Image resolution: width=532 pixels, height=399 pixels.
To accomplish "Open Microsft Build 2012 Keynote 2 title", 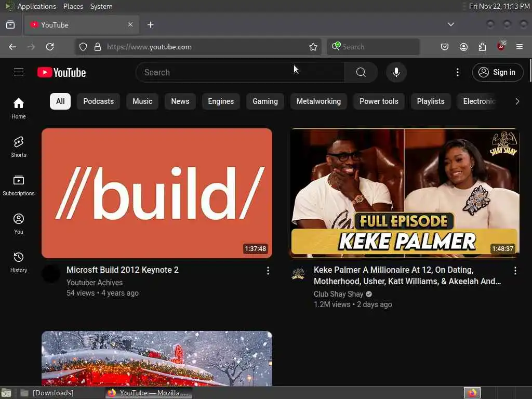I will pyautogui.click(x=123, y=270).
